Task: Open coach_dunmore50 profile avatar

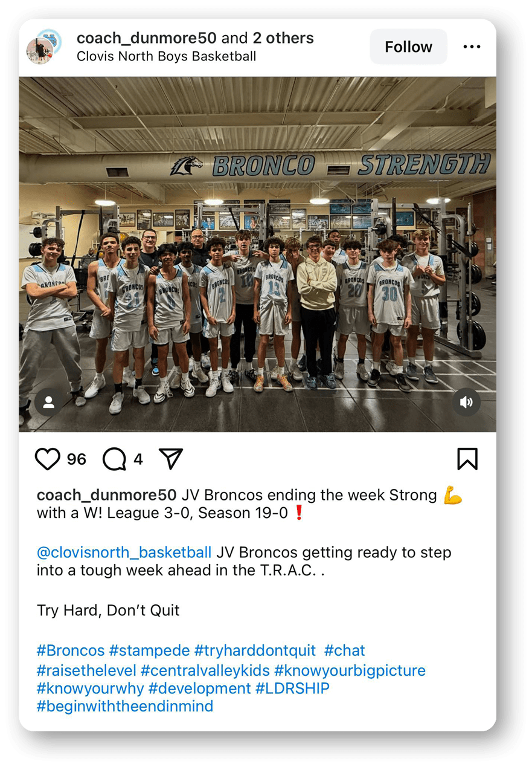Action: coord(44,47)
